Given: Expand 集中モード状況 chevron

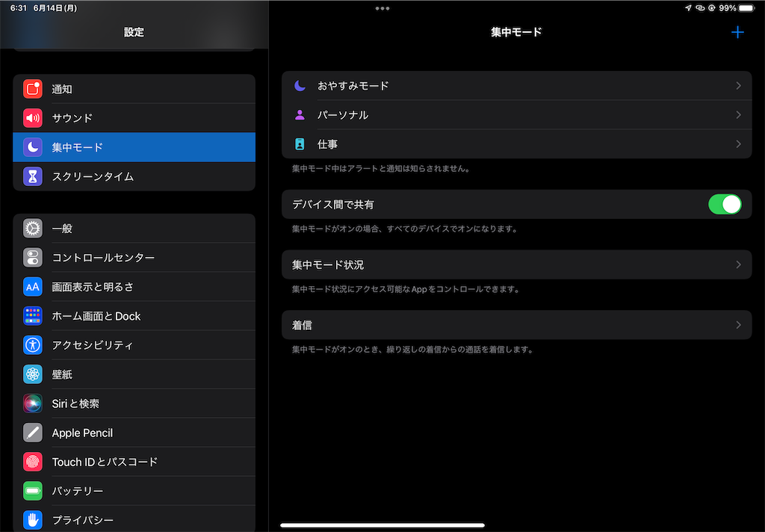Looking at the screenshot, I should click(x=738, y=265).
